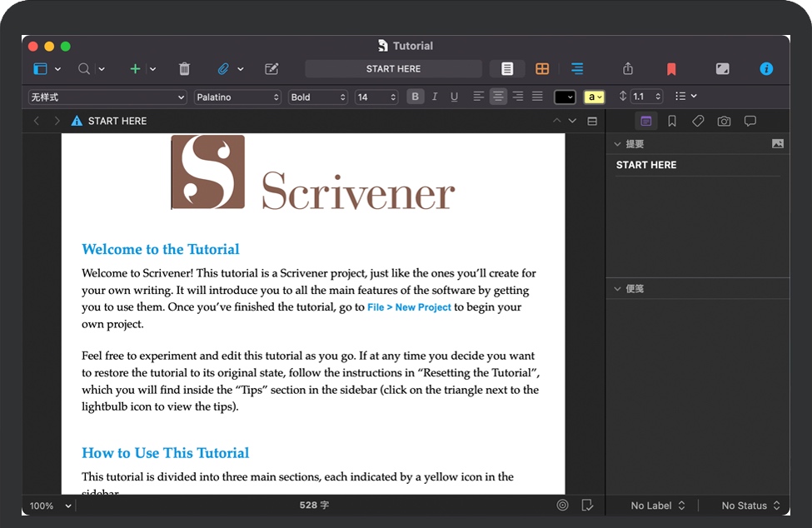Screen dimensions: 812x528
Task: Open the Share export icon
Action: pyautogui.click(x=629, y=69)
